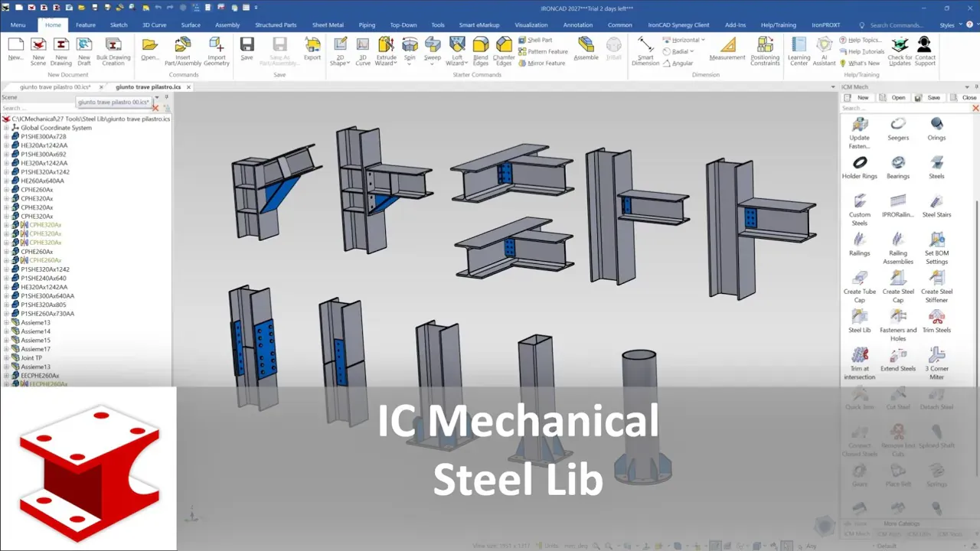The width and height of the screenshot is (980, 551).
Task: Select the 3D Curve tool
Action: click(363, 51)
